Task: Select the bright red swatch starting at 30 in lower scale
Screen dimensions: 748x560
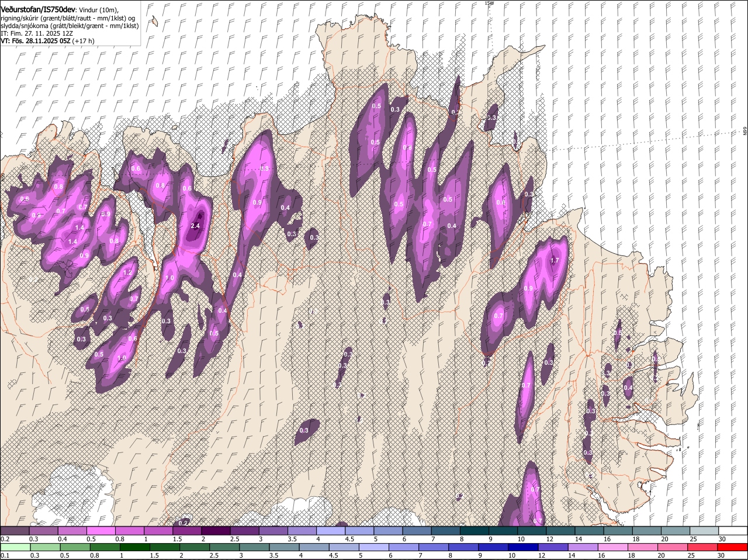Action: [733, 547]
